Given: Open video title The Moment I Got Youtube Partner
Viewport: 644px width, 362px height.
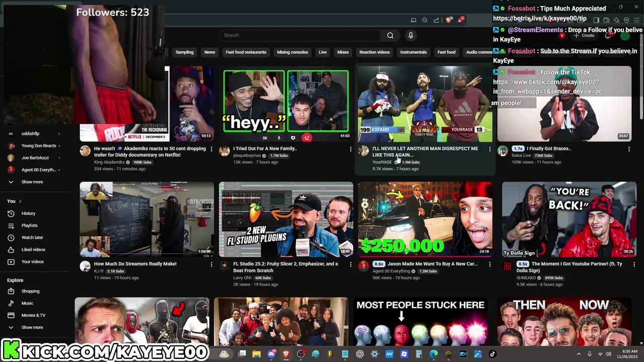Looking at the screenshot, I should click(x=576, y=267).
